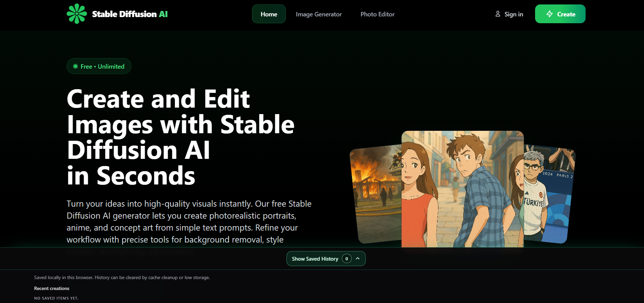Click the green dot in Free badge
Screen dimensions: 644x303
[75, 66]
